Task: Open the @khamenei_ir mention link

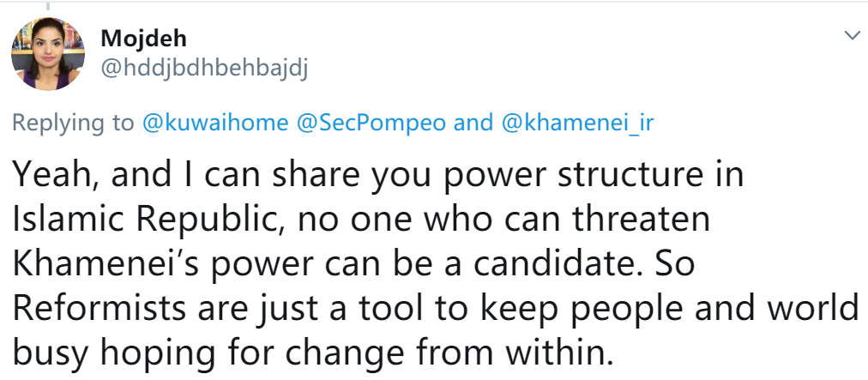Action: 576,123
